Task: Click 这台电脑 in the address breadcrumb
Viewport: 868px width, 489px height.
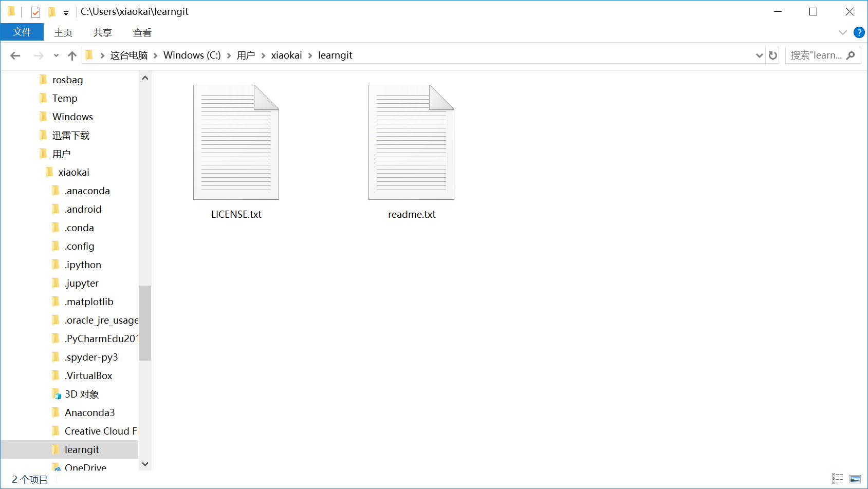Action: click(x=129, y=55)
